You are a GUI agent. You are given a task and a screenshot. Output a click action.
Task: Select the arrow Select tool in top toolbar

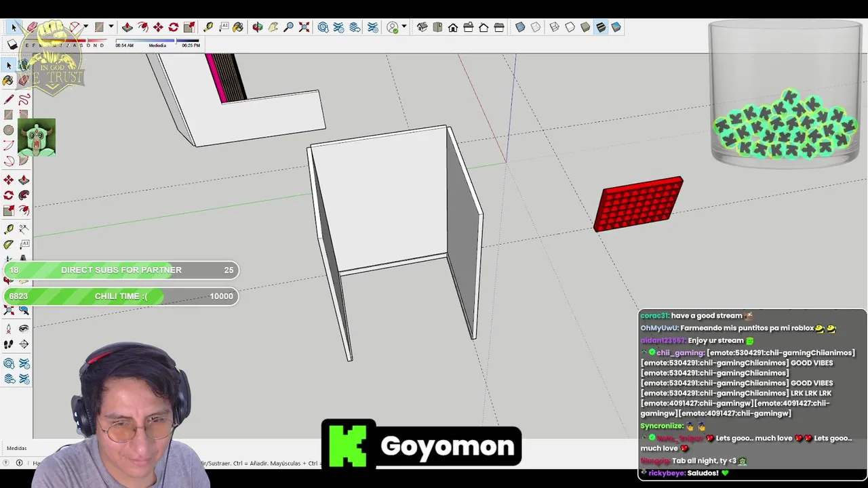click(x=14, y=27)
